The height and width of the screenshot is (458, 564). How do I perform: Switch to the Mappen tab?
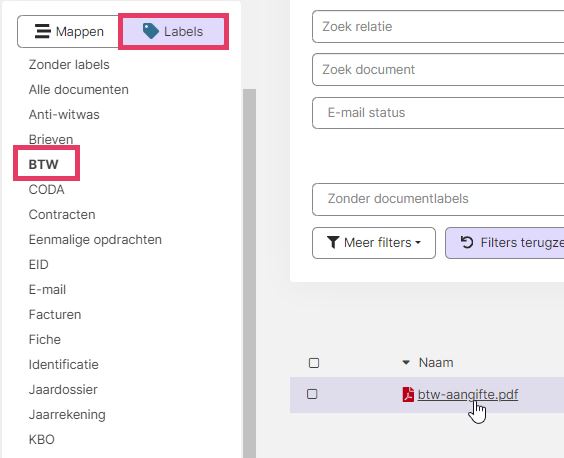point(68,31)
